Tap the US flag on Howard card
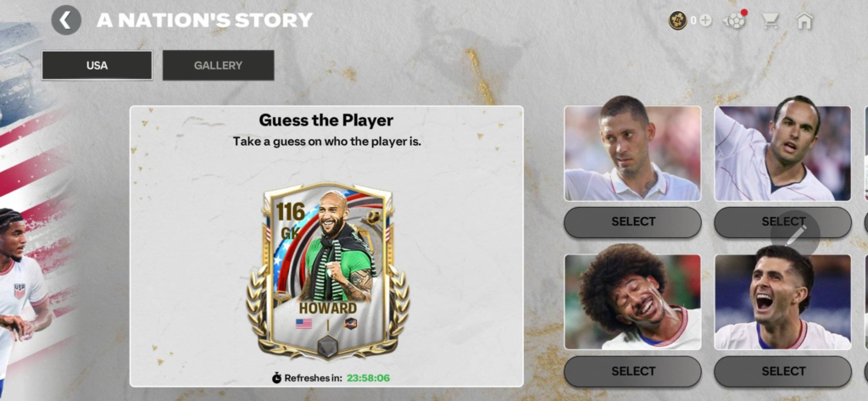 click(303, 324)
